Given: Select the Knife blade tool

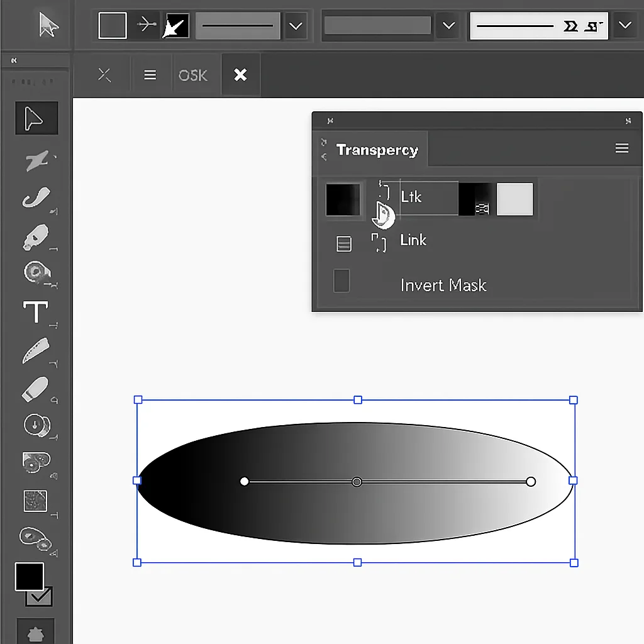Looking at the screenshot, I should (x=36, y=350).
